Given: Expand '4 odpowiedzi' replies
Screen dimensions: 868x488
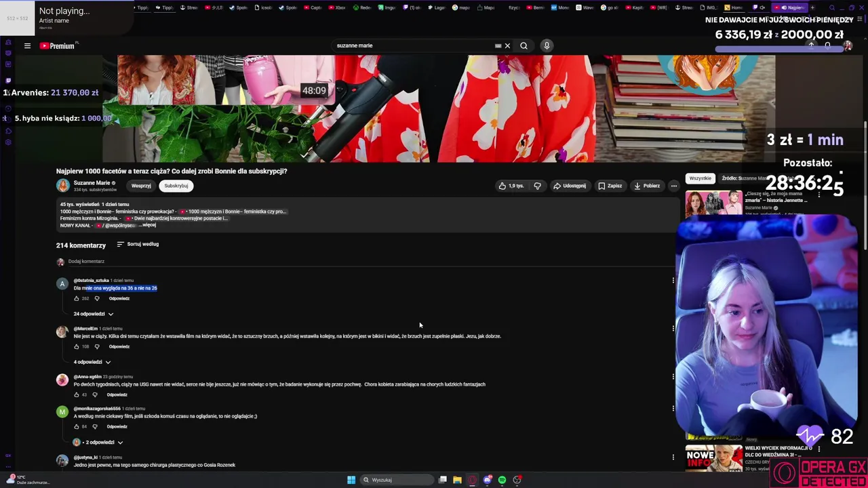Looking at the screenshot, I should click(x=92, y=362).
